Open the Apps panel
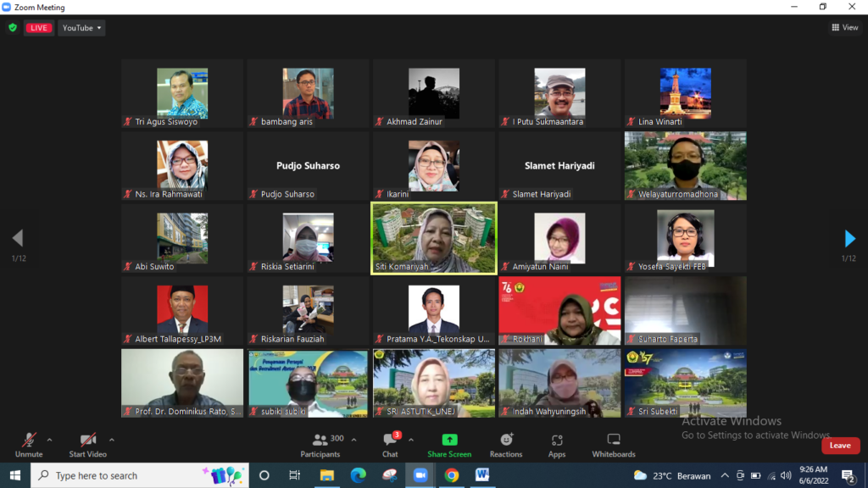 click(x=557, y=444)
